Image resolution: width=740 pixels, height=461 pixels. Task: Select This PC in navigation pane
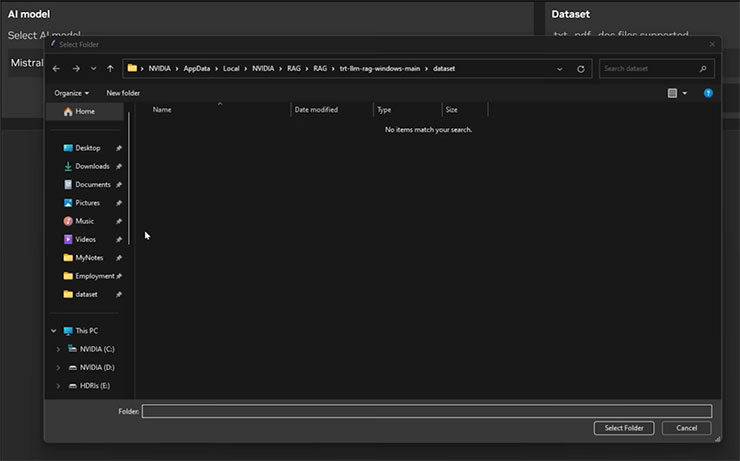[87, 331]
